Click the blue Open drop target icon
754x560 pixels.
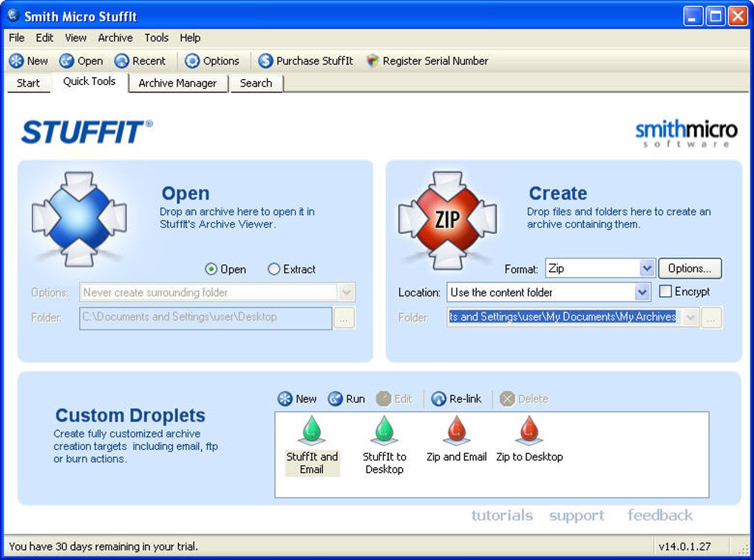[x=79, y=219]
